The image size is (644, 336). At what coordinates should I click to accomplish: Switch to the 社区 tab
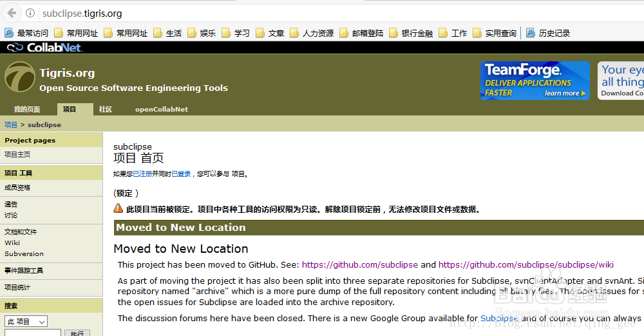[x=106, y=110]
